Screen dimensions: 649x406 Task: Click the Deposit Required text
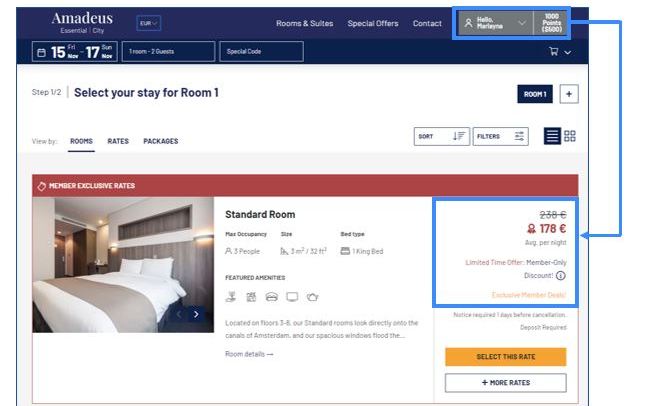543,327
